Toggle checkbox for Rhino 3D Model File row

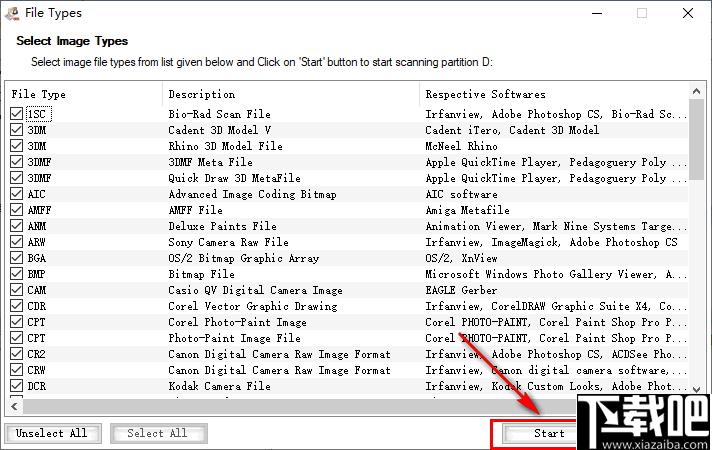click(x=16, y=146)
